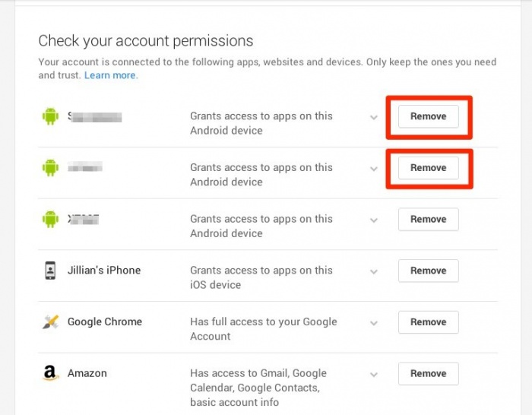Expand Jillian's iPhone permission details
Image resolution: width=532 pixels, height=415 pixels.
373,271
